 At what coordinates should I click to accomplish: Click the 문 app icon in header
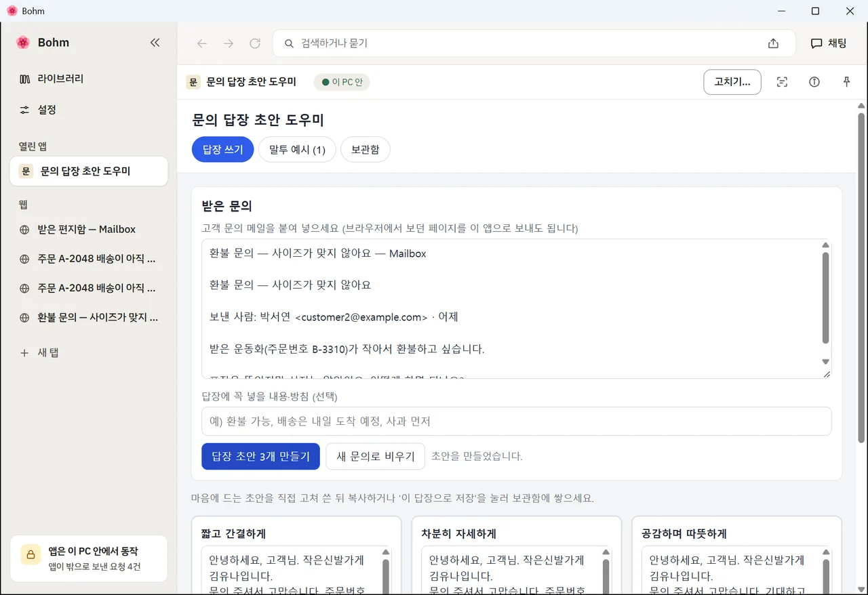193,82
